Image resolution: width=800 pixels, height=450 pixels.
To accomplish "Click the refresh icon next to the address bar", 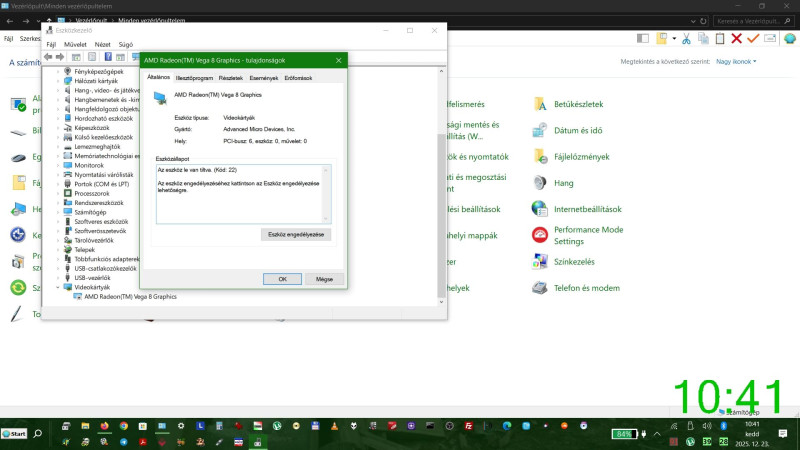I will pyautogui.click(x=703, y=21).
